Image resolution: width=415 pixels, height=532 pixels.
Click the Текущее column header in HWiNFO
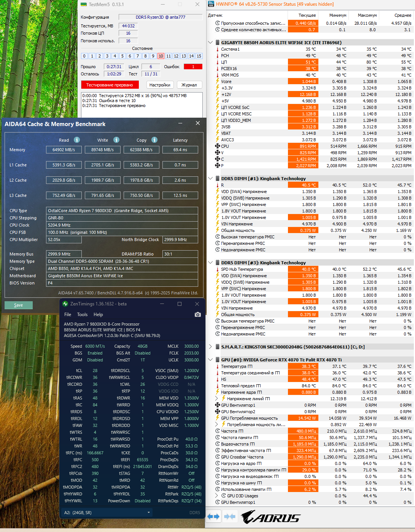[x=303, y=15]
